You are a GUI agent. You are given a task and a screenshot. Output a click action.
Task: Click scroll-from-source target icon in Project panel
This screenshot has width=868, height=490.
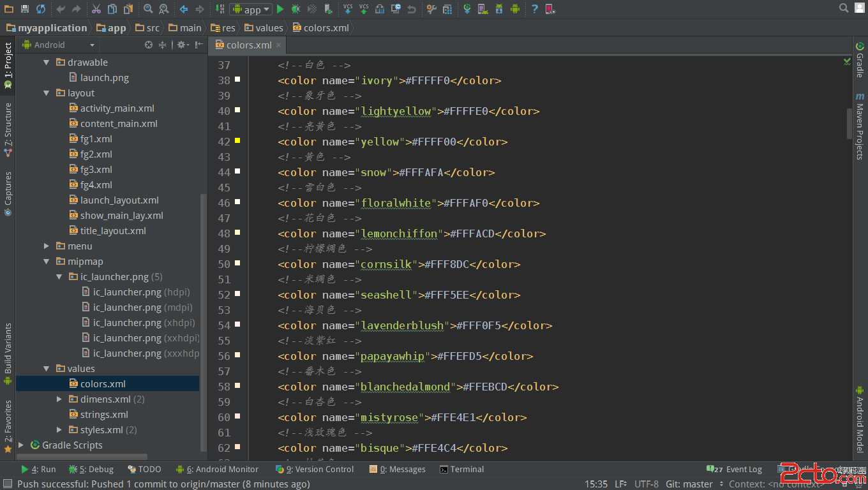click(x=149, y=45)
